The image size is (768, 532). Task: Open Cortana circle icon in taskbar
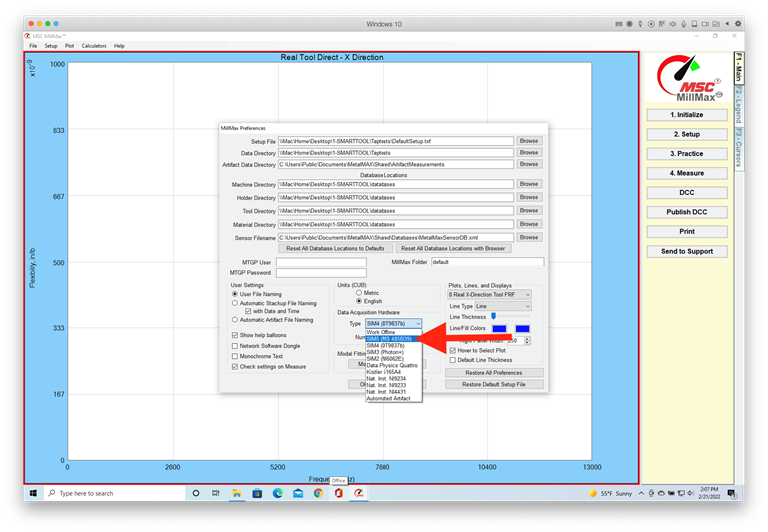point(196,493)
